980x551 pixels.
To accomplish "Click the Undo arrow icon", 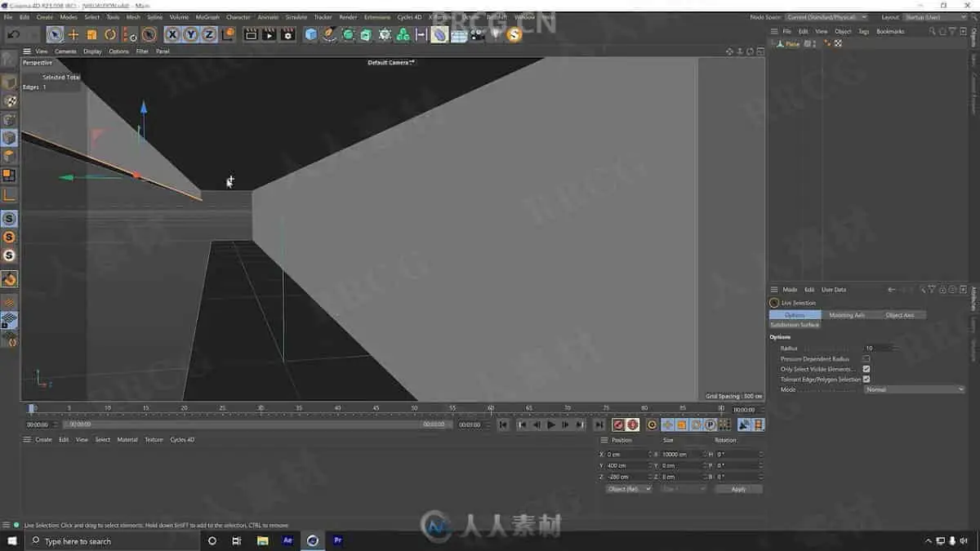I will click(x=14, y=34).
